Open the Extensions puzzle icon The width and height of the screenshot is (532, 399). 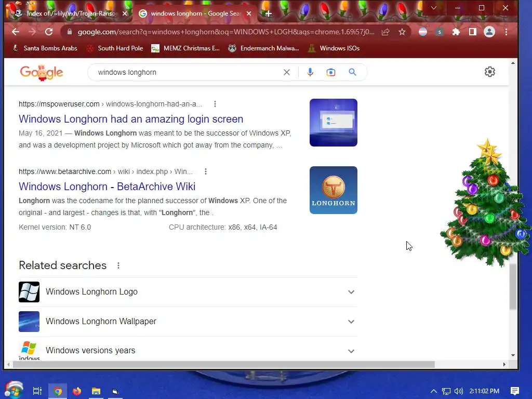[x=456, y=32]
